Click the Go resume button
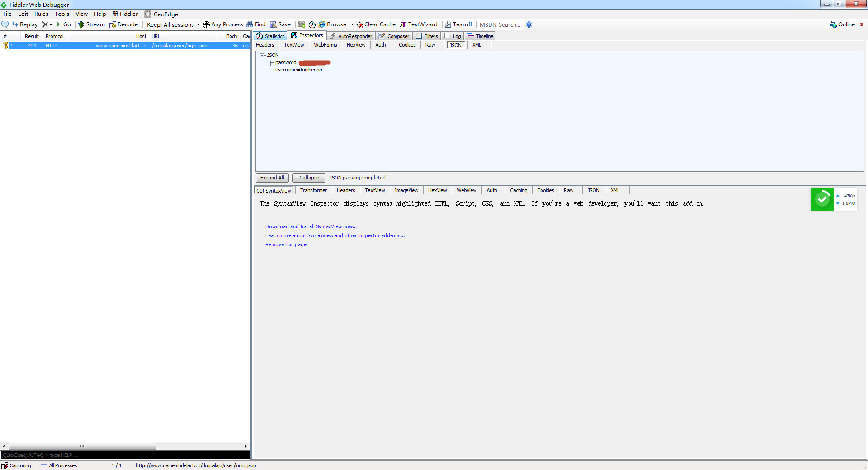The width and height of the screenshot is (868, 470). pyautogui.click(x=64, y=24)
